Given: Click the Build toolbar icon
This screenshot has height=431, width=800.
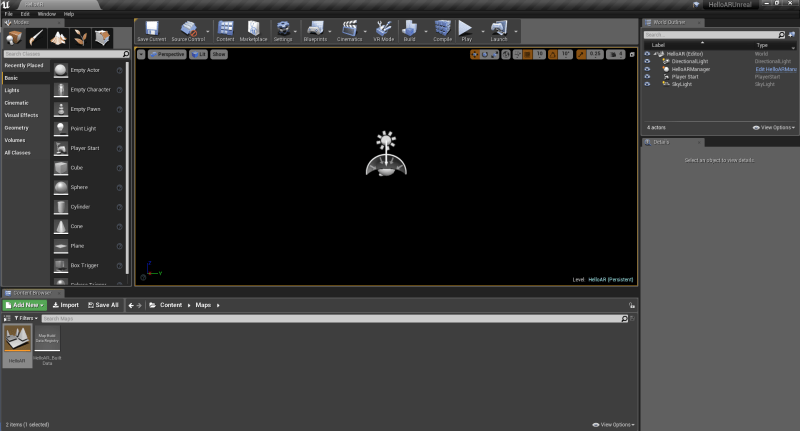Looking at the screenshot, I should click(409, 31).
